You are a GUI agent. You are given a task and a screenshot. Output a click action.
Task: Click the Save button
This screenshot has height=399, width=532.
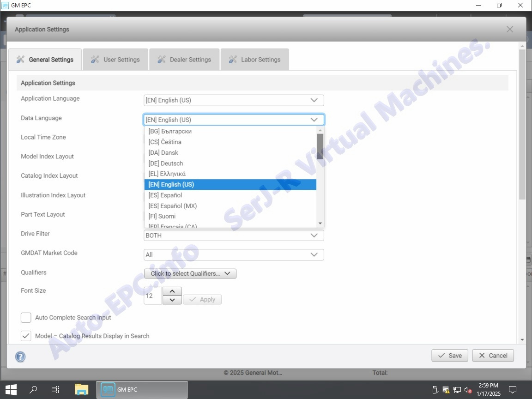pyautogui.click(x=450, y=356)
